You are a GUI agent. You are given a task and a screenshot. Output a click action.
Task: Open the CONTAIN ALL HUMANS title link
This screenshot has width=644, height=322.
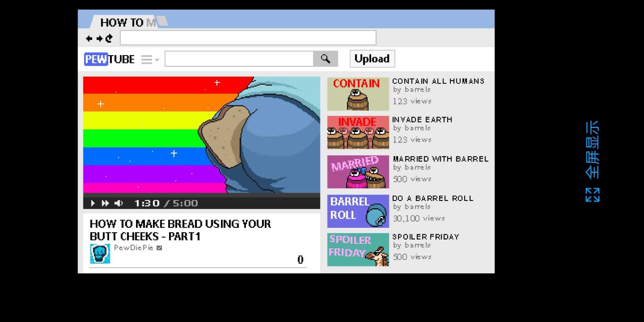pyautogui.click(x=438, y=81)
